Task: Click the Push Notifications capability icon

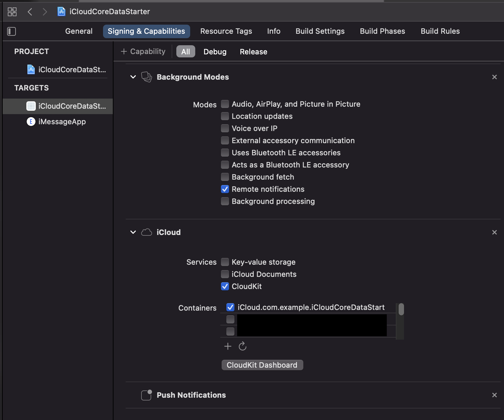Action: [x=146, y=395]
